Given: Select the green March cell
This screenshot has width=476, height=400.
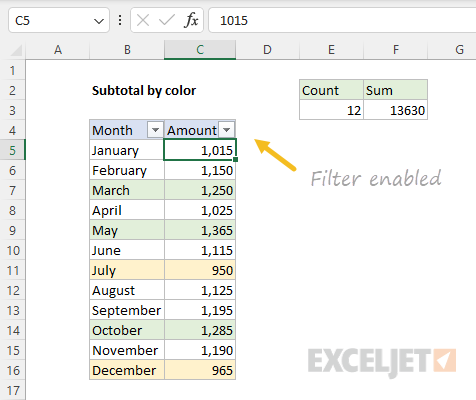Looking at the screenshot, I should click(x=127, y=190).
